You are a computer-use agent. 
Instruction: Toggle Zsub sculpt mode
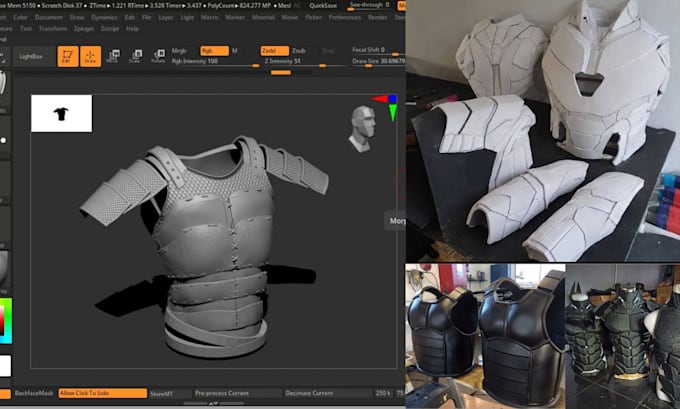click(298, 51)
